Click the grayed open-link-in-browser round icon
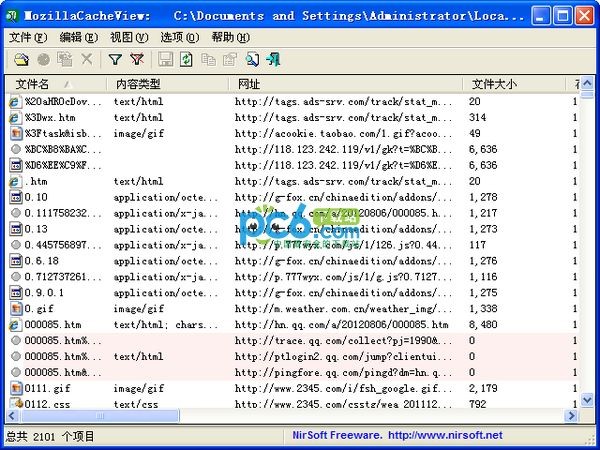 pos(44,59)
